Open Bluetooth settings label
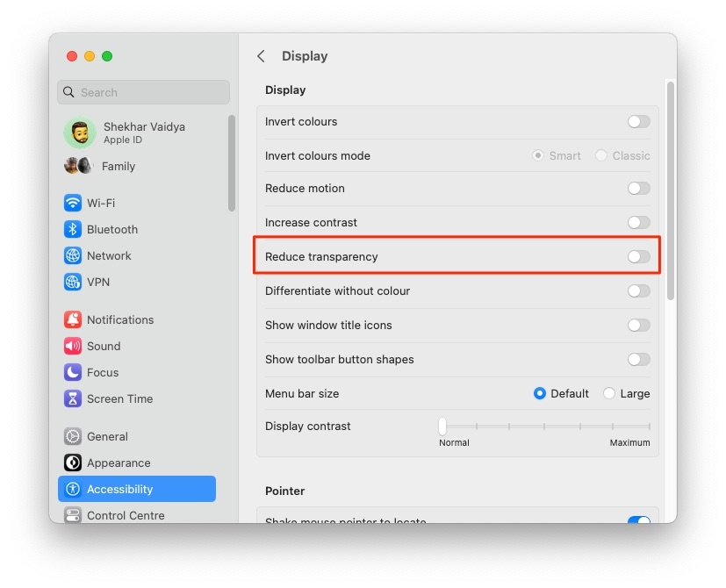This screenshot has width=726, height=588. tap(112, 229)
